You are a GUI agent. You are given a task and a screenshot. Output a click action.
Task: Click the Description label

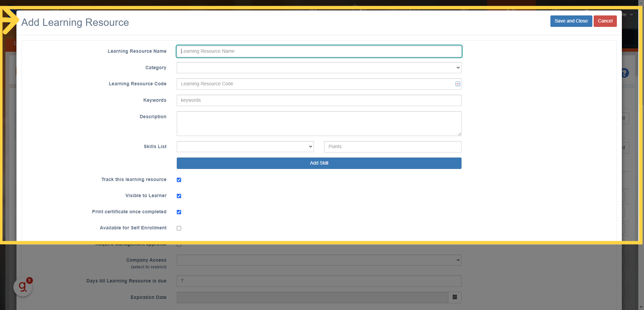pyautogui.click(x=153, y=117)
